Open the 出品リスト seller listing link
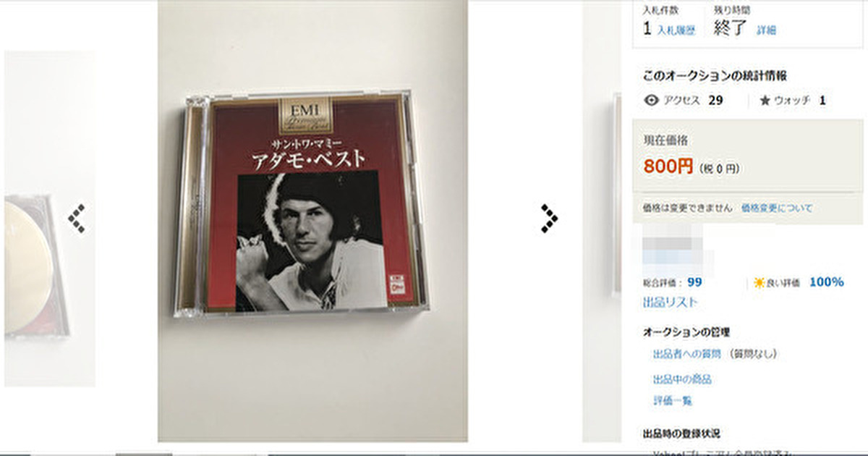This screenshot has width=868, height=456. (x=670, y=302)
